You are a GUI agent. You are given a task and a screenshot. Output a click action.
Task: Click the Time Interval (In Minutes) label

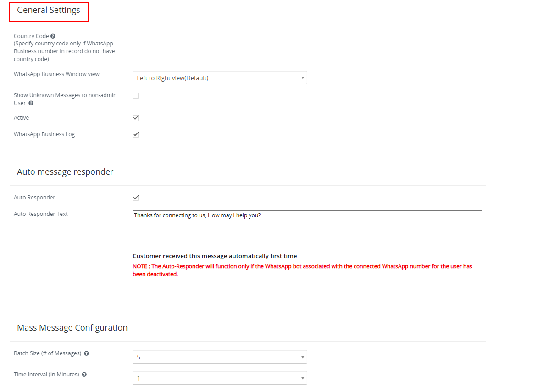(46, 375)
